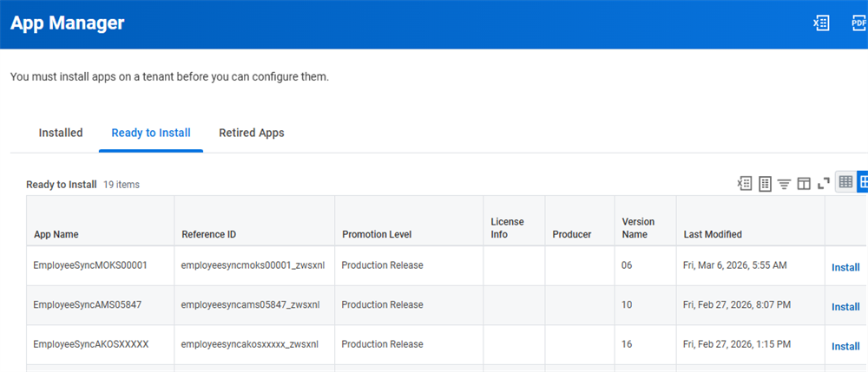Click date Fri, Mar 6, 2026, 5:55 AM
The height and width of the screenshot is (372, 868).
734,265
